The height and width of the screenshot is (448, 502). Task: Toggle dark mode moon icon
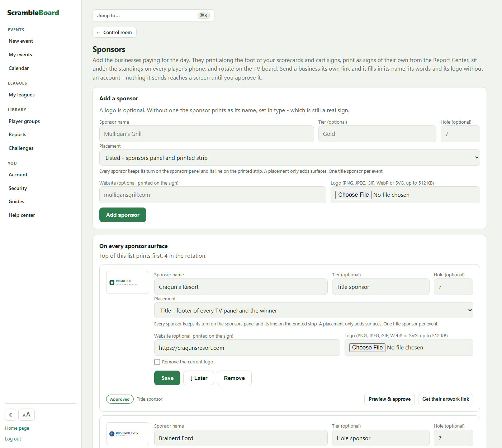pyautogui.click(x=10, y=415)
